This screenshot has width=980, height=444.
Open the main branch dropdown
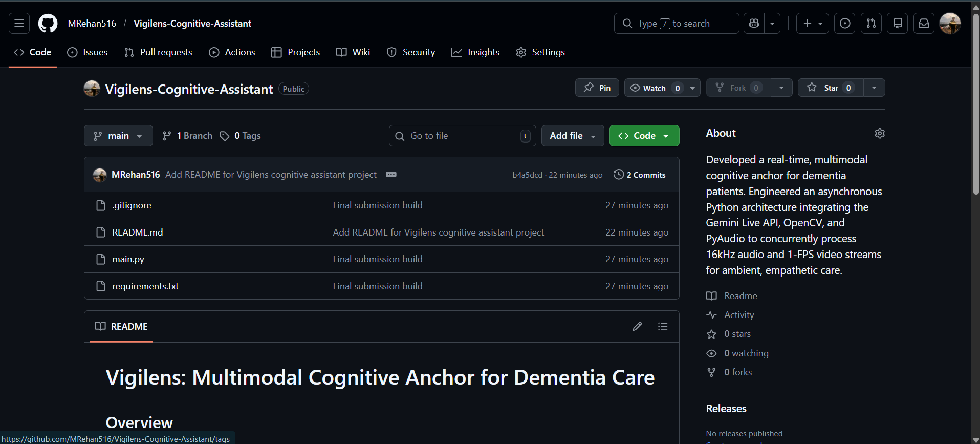(x=118, y=136)
